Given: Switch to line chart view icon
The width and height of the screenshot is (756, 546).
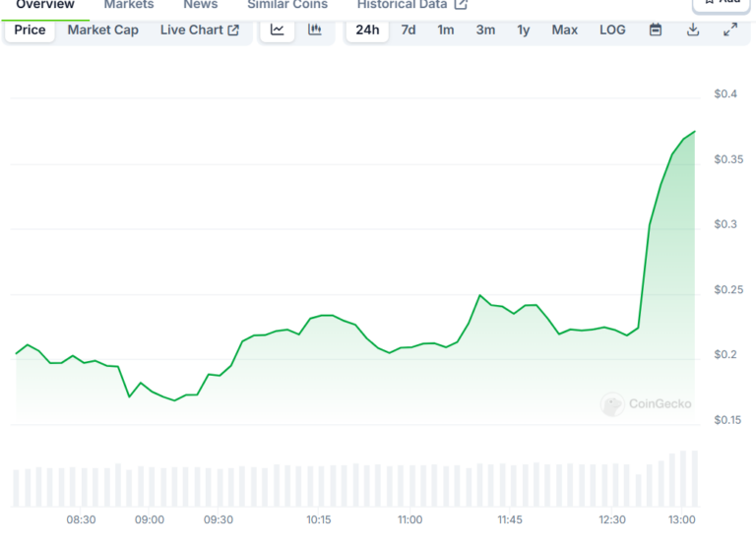Looking at the screenshot, I should [x=278, y=30].
